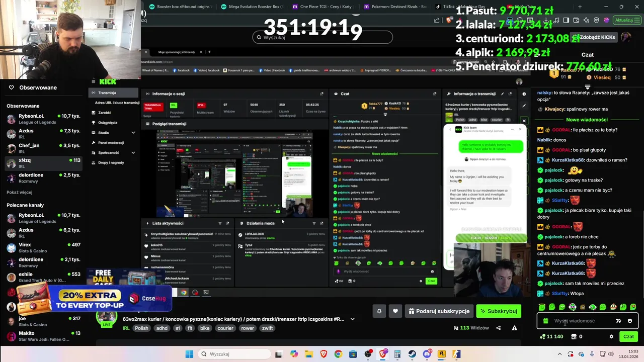Open the share icon next to viewer count
Screen dimensions: 644x362
tap(499, 328)
